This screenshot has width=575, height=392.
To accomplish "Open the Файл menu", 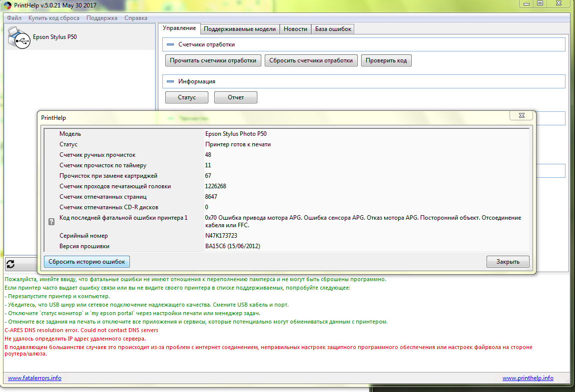I will pos(14,18).
